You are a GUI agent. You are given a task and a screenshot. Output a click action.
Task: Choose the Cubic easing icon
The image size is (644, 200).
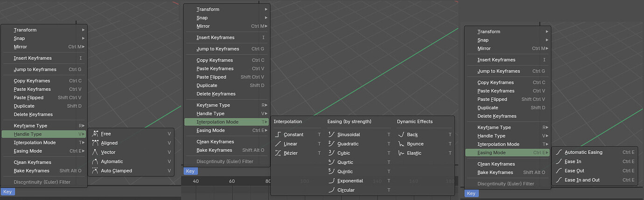coord(332,153)
